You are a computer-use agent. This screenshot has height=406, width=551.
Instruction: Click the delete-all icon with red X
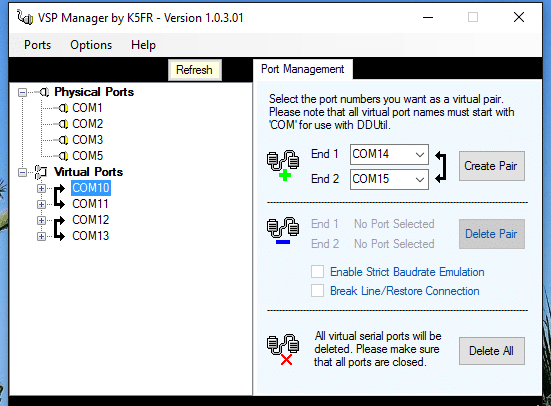pyautogui.click(x=283, y=349)
